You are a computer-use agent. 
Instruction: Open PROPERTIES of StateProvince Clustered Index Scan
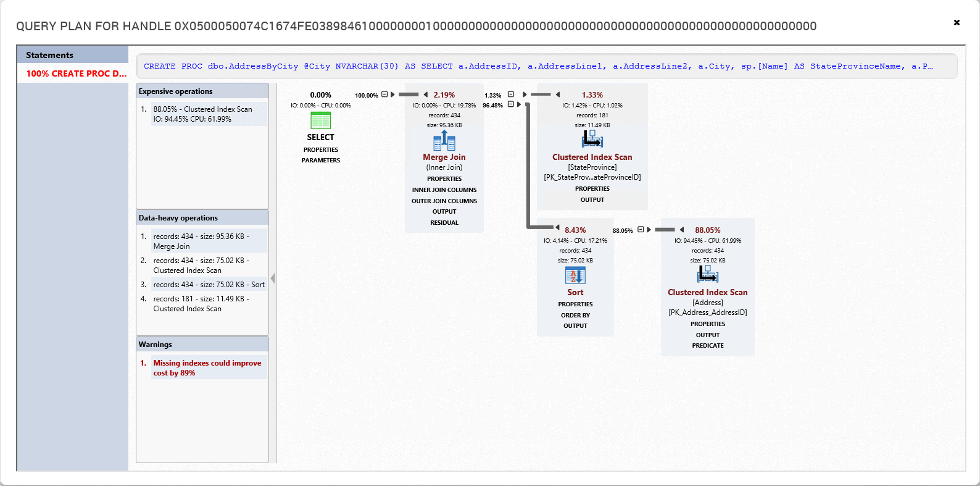(x=592, y=189)
